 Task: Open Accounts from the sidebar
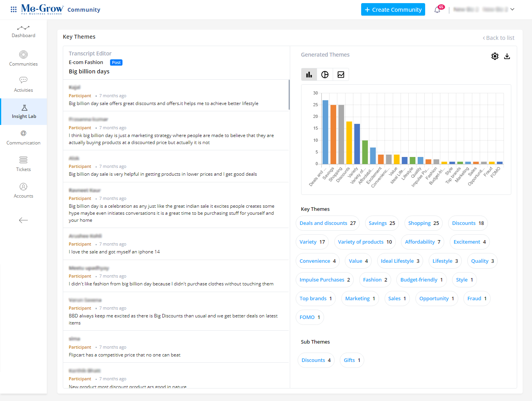pyautogui.click(x=23, y=190)
